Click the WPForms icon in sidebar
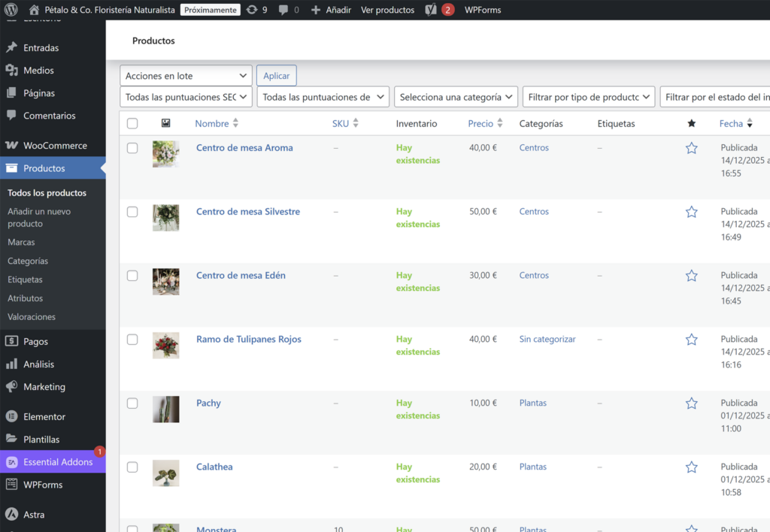The width and height of the screenshot is (770, 532). (x=12, y=485)
